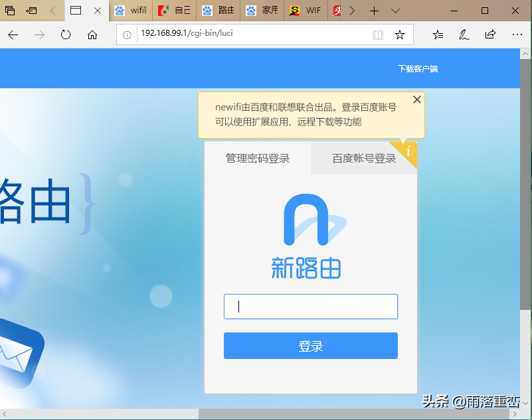This screenshot has height=420, width=532.
Task: Show site information icon in address bar
Action: (x=127, y=35)
